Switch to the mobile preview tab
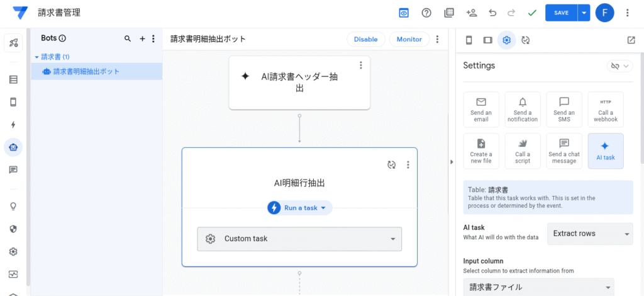 pyautogui.click(x=469, y=40)
